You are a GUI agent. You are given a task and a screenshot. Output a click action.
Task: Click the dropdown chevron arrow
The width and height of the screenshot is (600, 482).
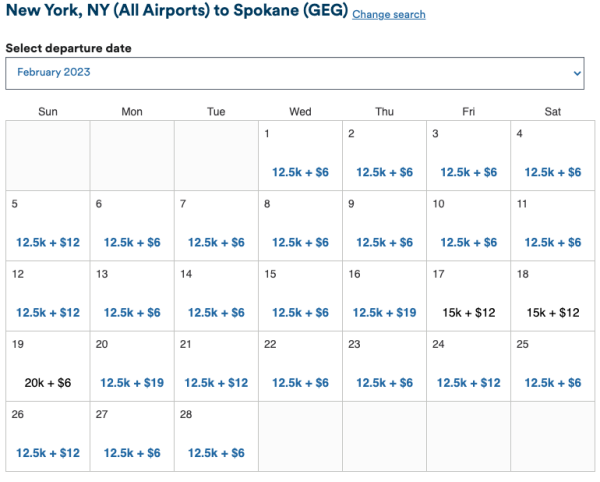(577, 73)
